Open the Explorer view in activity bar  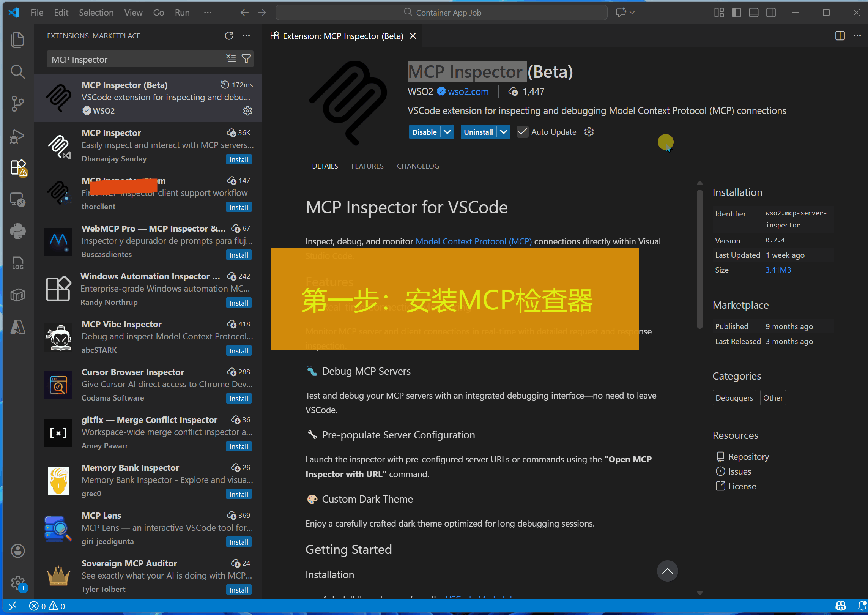coord(17,40)
